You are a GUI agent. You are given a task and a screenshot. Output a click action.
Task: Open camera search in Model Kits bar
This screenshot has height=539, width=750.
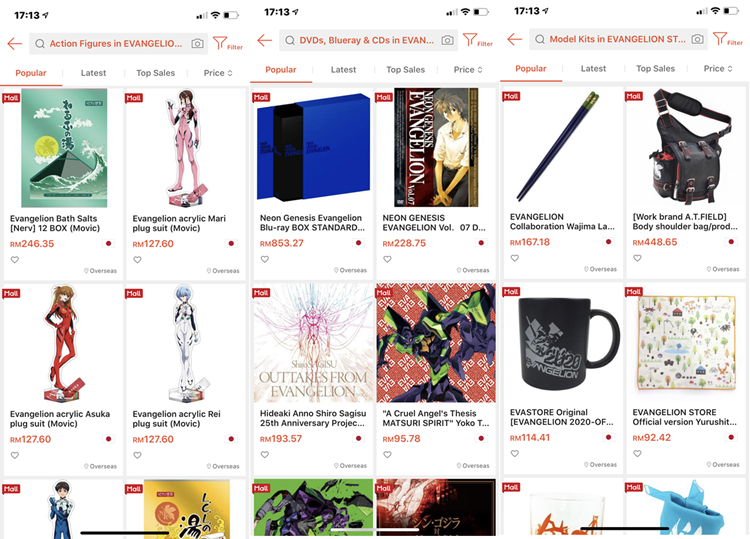click(697, 39)
